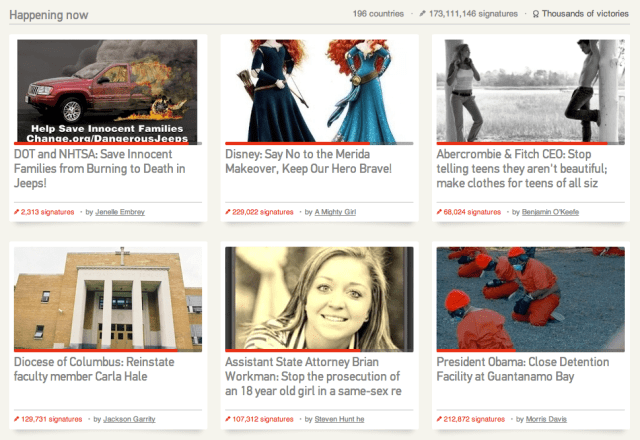Image resolution: width=640 pixels, height=440 pixels.
Task: Click the pen icon beside 68,024 signatures
Action: (x=439, y=212)
